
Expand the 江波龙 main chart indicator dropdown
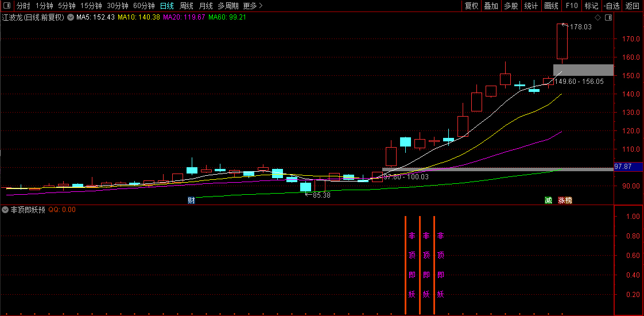pyautogui.click(x=70, y=18)
